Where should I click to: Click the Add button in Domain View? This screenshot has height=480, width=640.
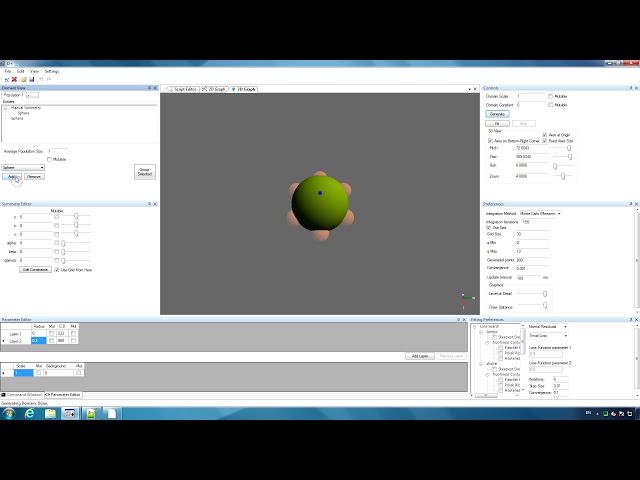click(x=12, y=176)
